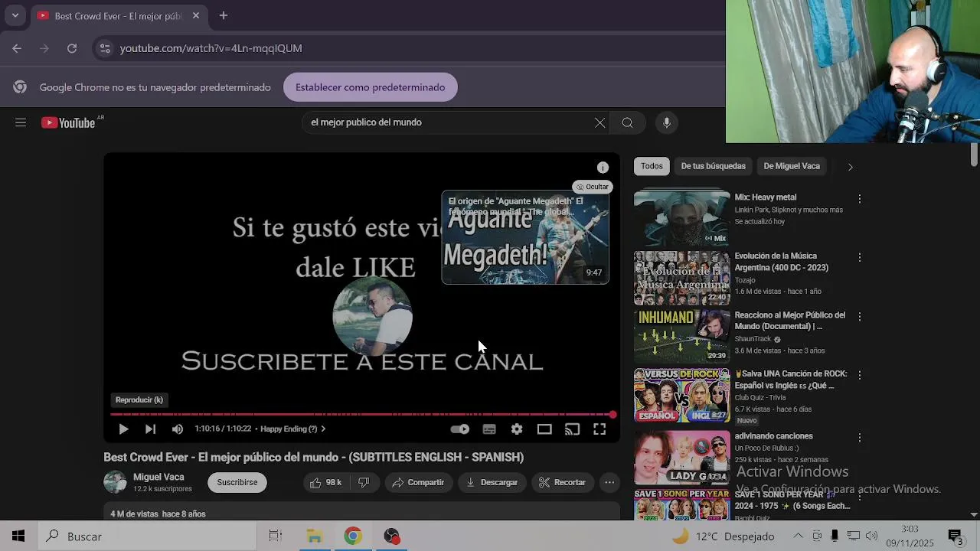Dislike the video with thumbs-down
The height and width of the screenshot is (551, 980).
tap(364, 483)
